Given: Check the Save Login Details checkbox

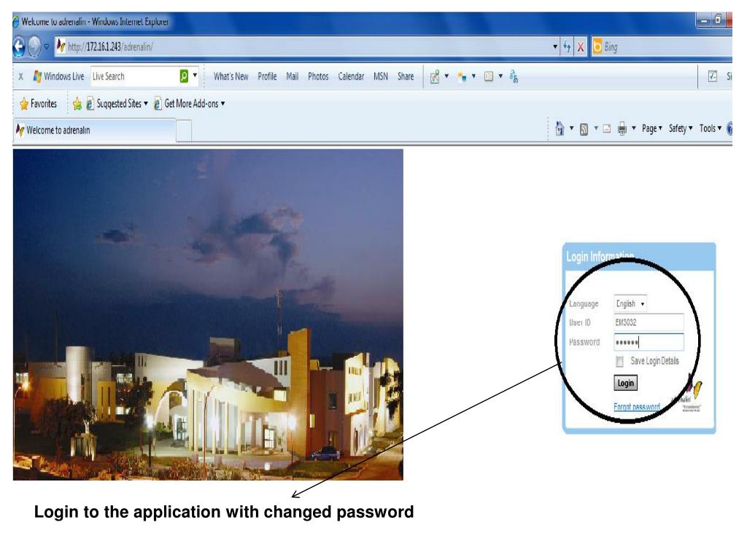Looking at the screenshot, I should [x=620, y=362].
